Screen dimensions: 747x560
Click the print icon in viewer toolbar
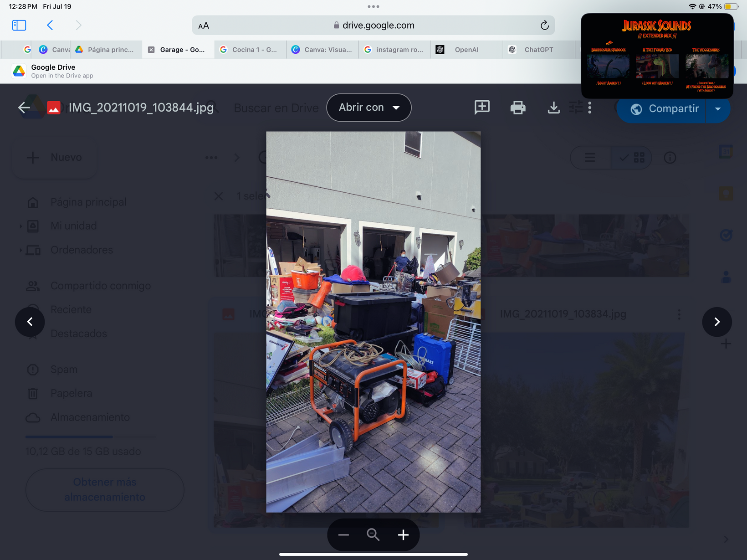coord(518,108)
